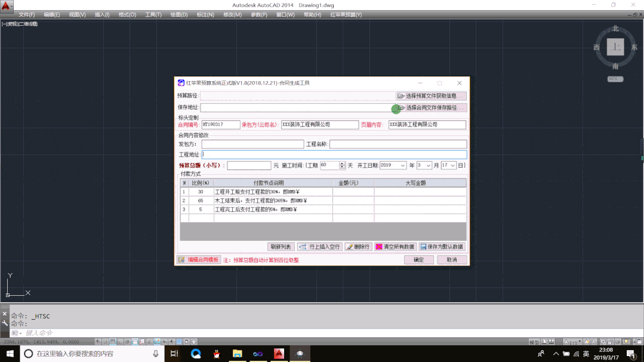Open the 修改(M) menu
Viewport: 644px width, 362px height.
[x=232, y=15]
